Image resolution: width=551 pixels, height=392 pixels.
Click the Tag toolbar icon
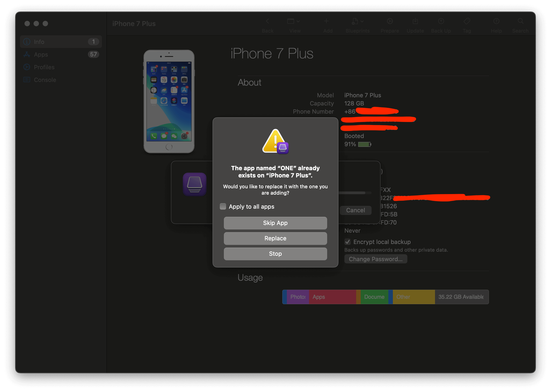tap(467, 22)
